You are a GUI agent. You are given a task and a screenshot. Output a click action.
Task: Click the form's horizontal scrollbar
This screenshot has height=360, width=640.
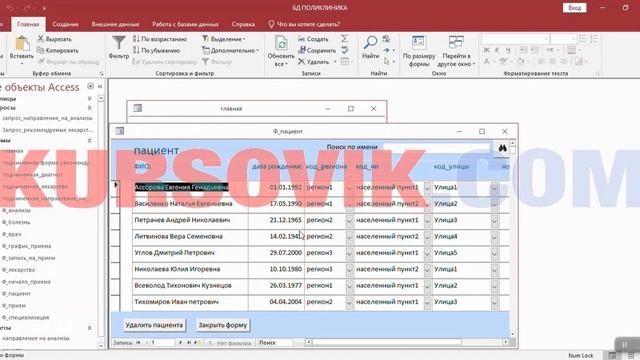click(407, 342)
